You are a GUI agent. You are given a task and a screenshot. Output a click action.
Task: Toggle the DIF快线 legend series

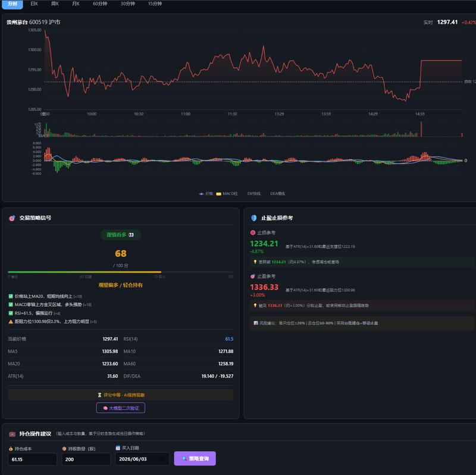pos(254,194)
